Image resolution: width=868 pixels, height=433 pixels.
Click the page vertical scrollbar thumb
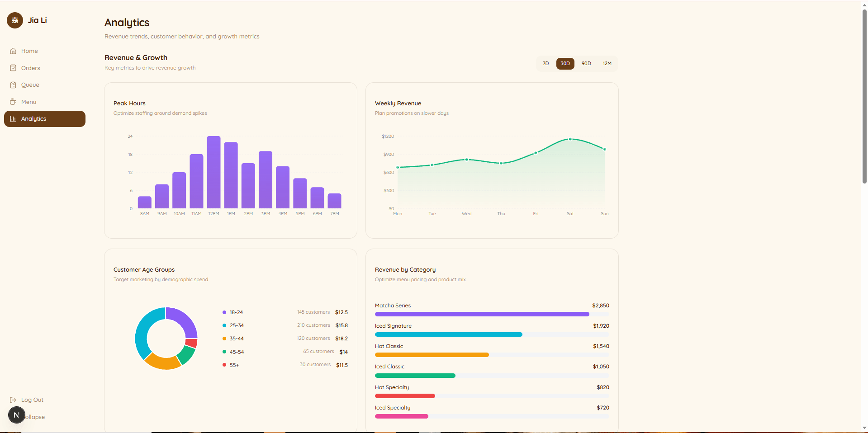pos(864,96)
